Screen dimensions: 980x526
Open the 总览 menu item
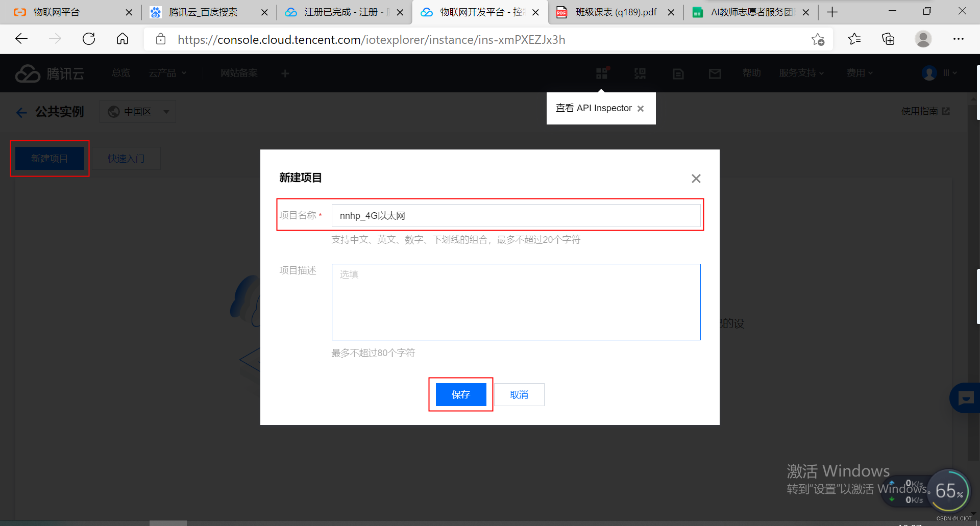coord(121,73)
